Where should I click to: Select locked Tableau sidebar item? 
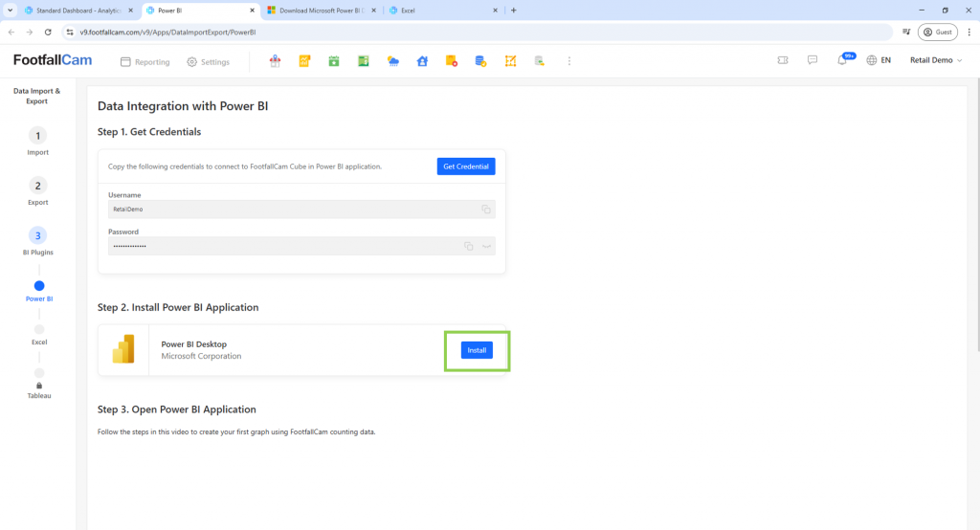38,384
